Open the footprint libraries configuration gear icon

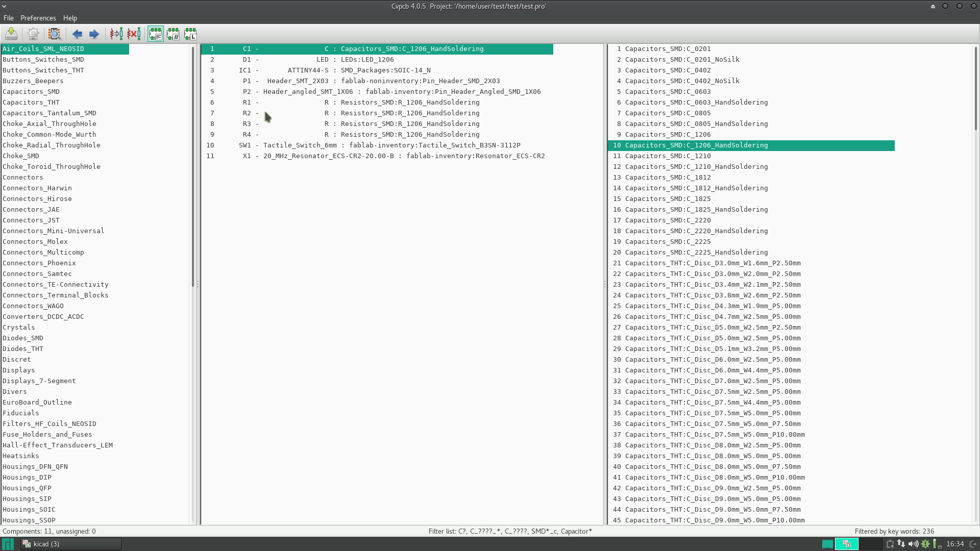[x=33, y=34]
